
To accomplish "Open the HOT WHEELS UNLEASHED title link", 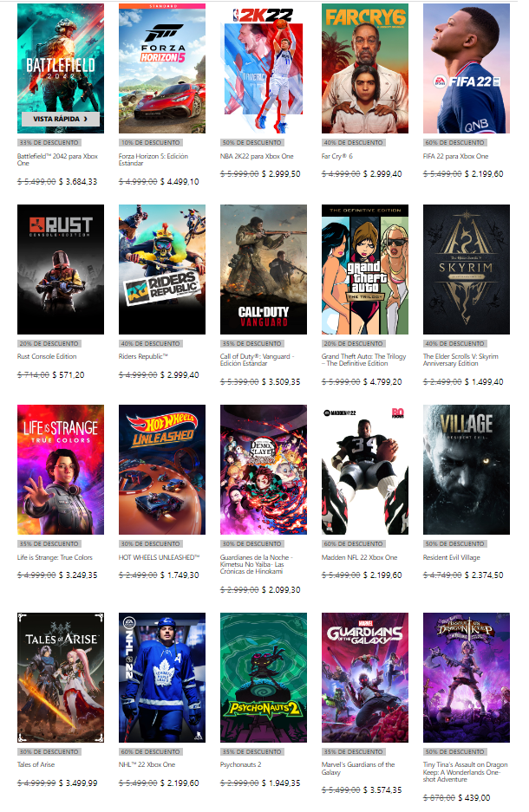I will (x=159, y=557).
